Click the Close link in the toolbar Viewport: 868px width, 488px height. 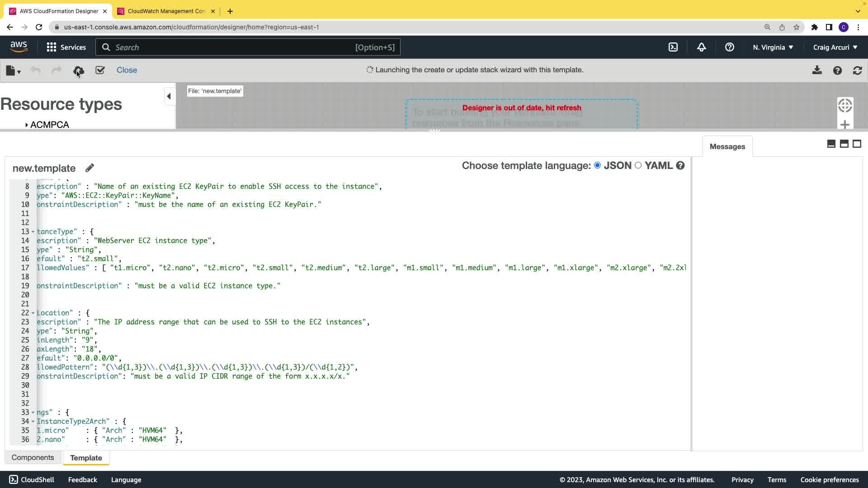click(127, 70)
